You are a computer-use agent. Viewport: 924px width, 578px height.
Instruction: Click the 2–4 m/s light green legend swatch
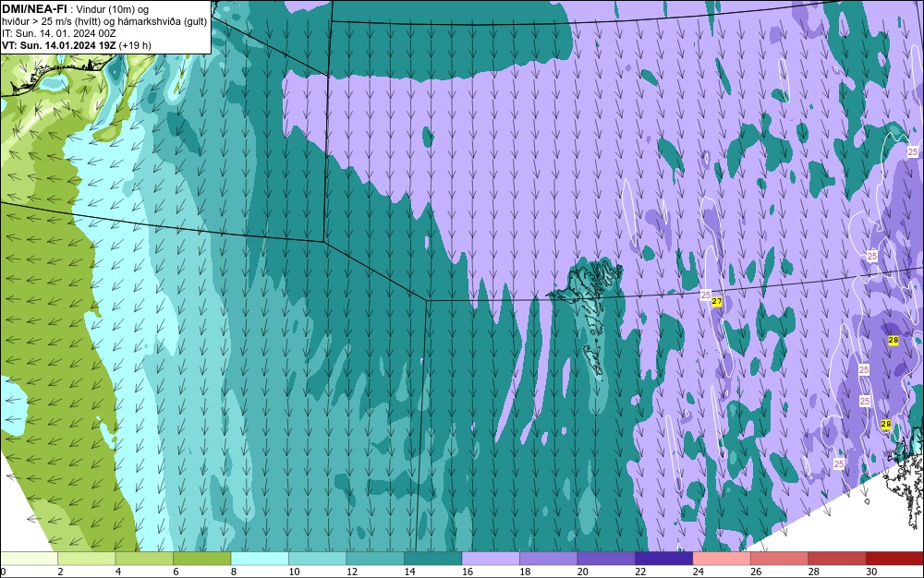click(x=87, y=559)
